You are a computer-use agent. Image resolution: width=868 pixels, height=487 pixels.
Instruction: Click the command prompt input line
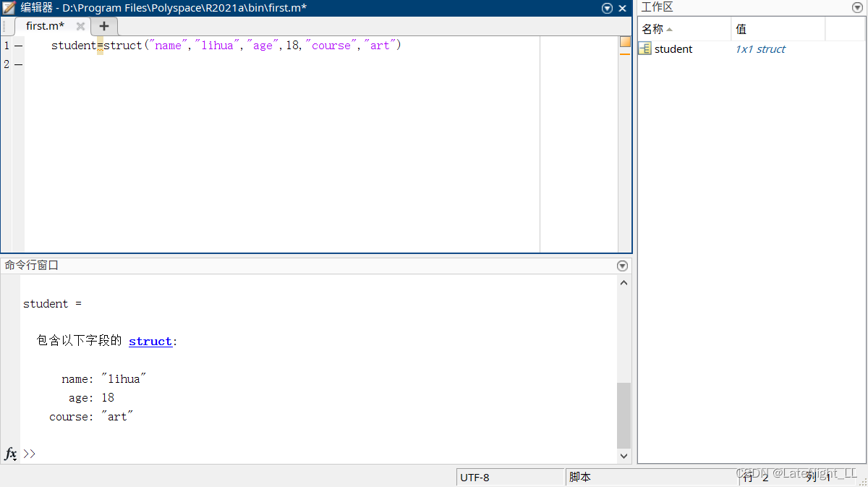(x=318, y=454)
